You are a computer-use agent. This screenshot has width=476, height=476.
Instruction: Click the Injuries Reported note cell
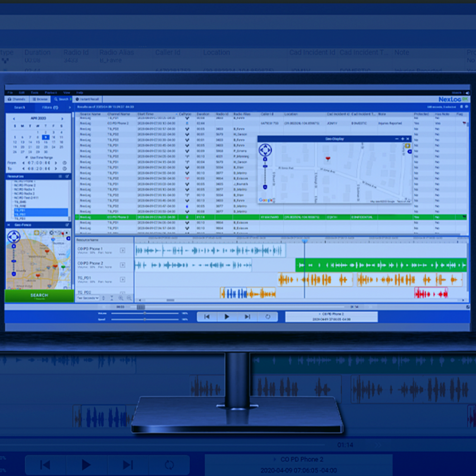(x=390, y=124)
